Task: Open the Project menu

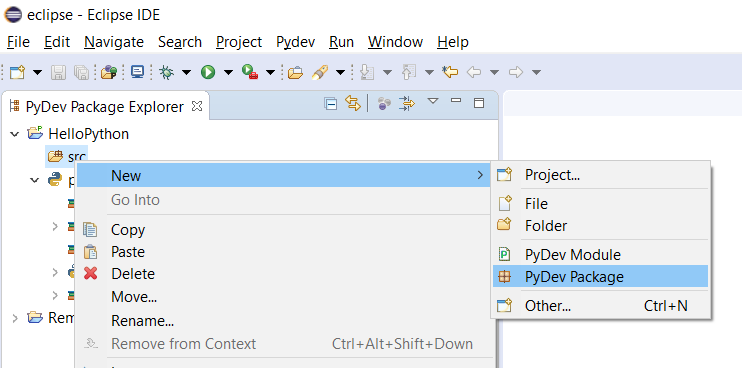Action: coord(239,42)
